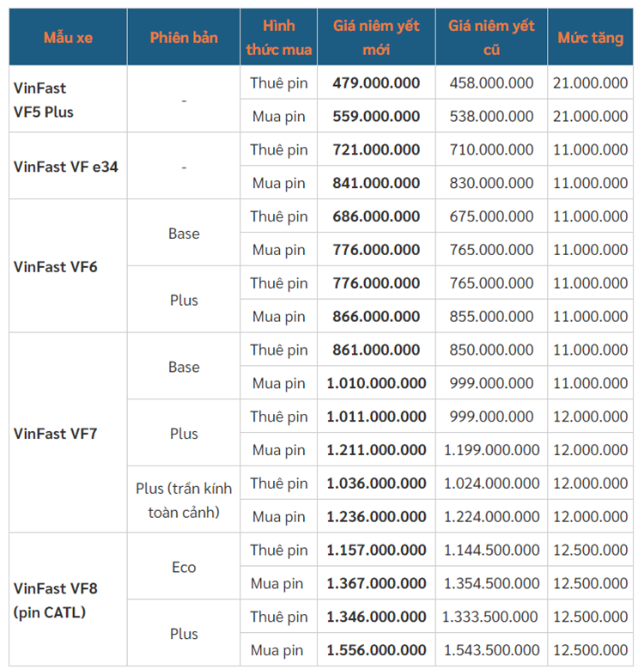Image resolution: width=644 pixels, height=669 pixels.
Task: Click the Eco version cell
Action: point(184,567)
